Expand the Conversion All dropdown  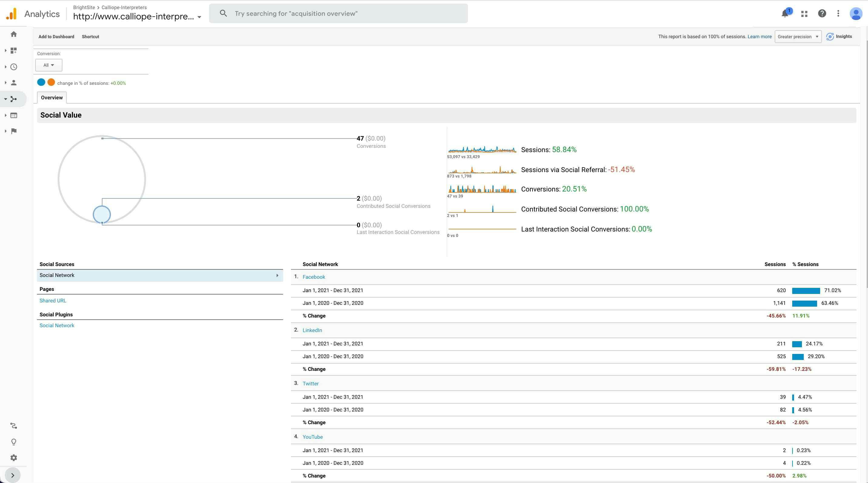(48, 65)
